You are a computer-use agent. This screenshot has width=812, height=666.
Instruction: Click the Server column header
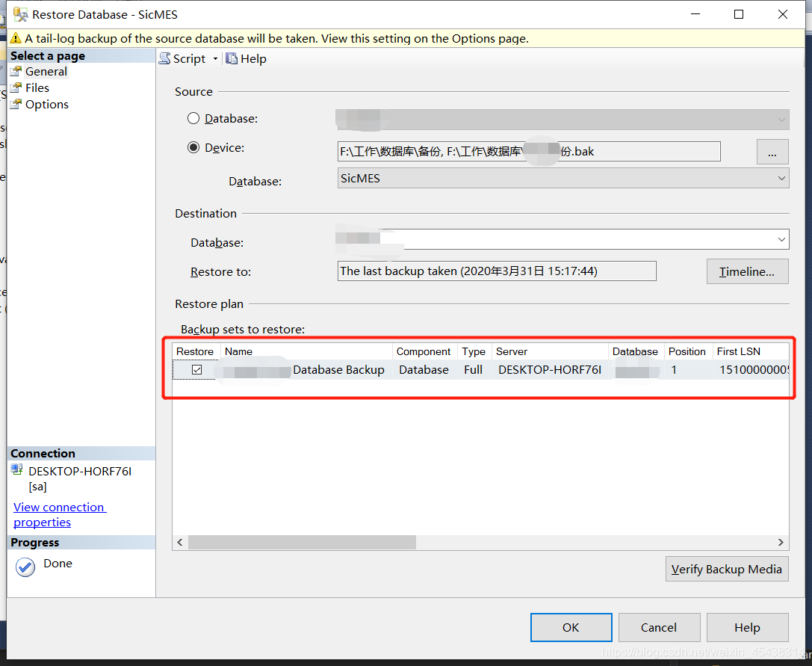(550, 351)
